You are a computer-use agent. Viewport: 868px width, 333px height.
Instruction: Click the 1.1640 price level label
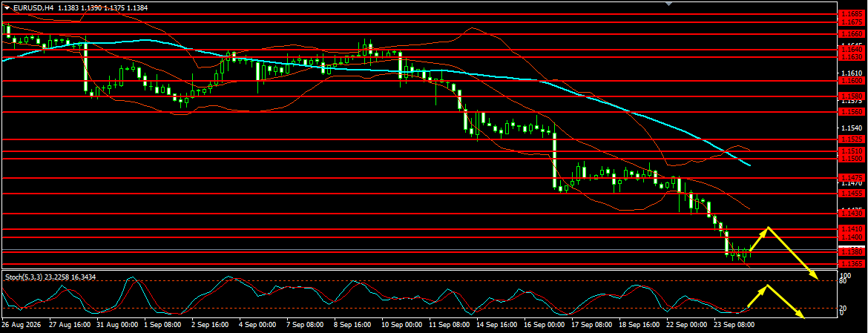(x=851, y=49)
